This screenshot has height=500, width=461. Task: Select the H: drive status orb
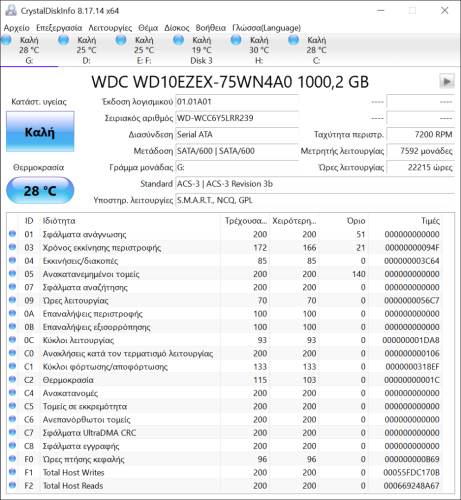point(236,40)
